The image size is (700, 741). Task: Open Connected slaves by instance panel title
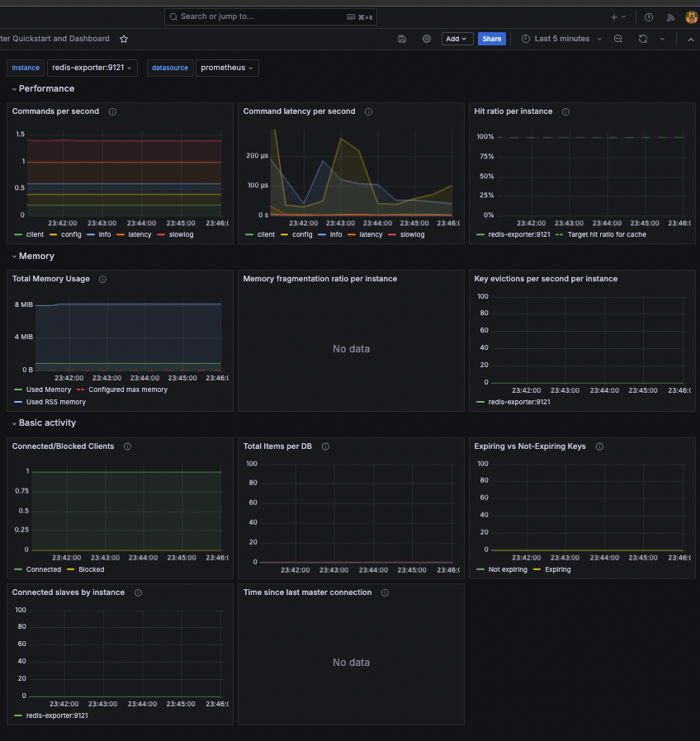tap(68, 592)
